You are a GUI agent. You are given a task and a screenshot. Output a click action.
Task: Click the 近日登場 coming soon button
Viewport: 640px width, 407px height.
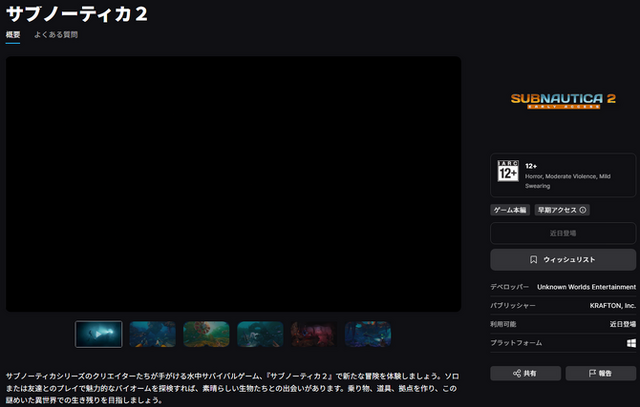[x=563, y=234]
